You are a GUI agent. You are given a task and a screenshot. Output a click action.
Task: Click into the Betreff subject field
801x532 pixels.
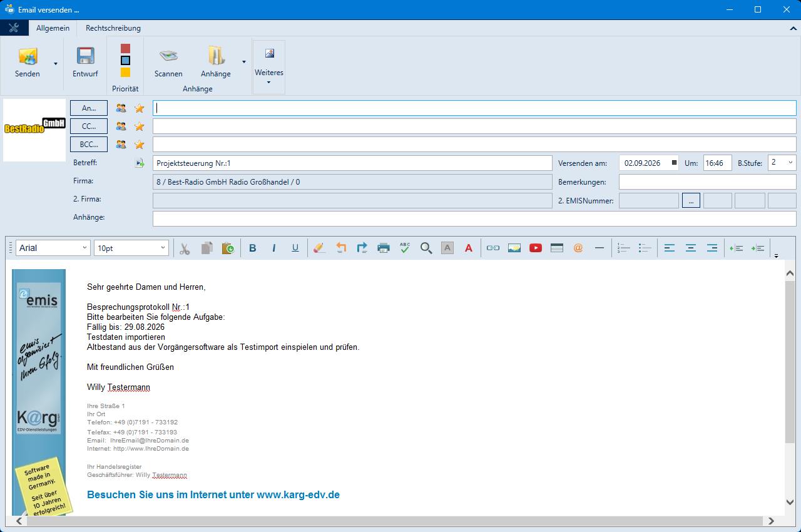click(352, 163)
